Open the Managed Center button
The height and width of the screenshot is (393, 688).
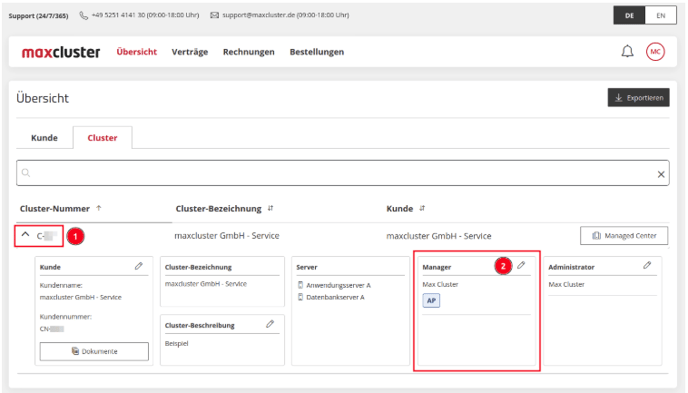[624, 236]
